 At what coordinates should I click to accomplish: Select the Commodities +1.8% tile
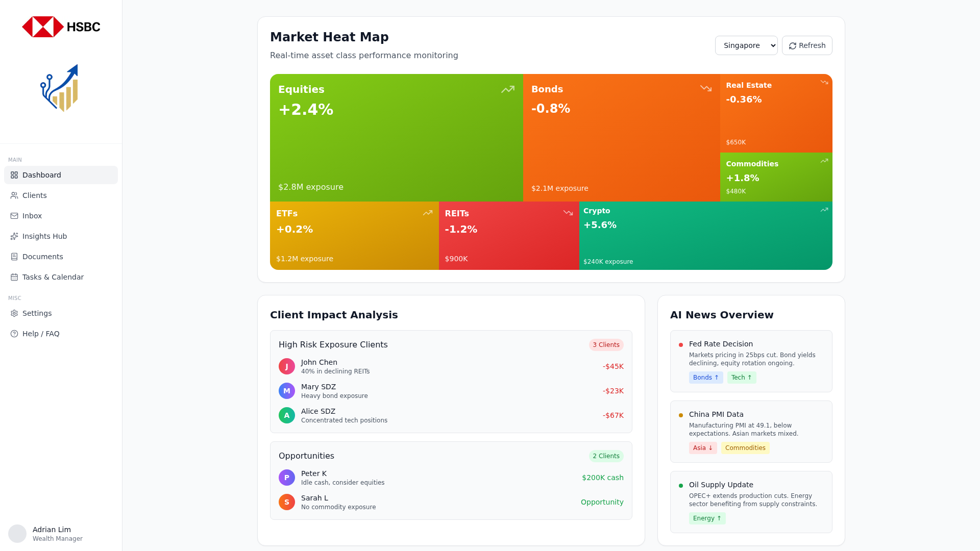[776, 177]
